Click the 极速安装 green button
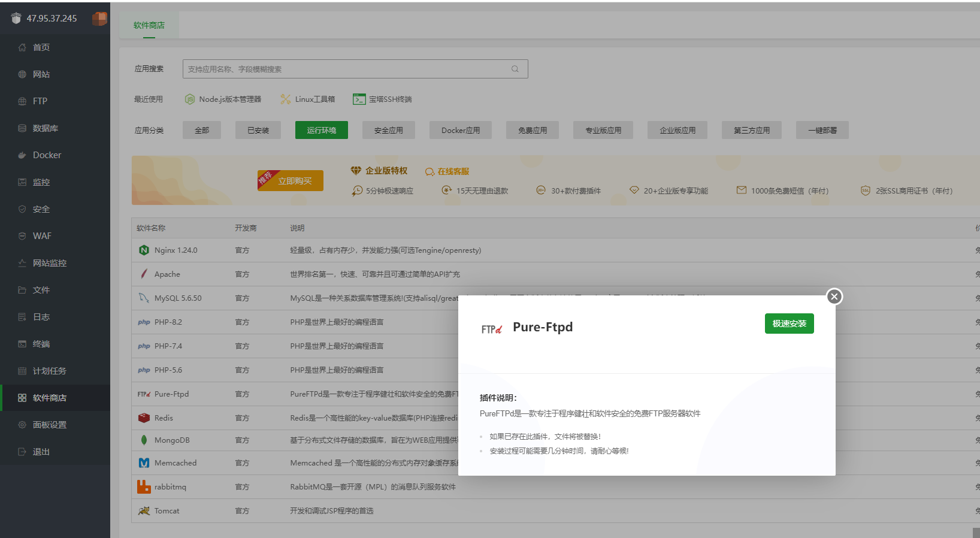The height and width of the screenshot is (538, 980). [x=789, y=324]
